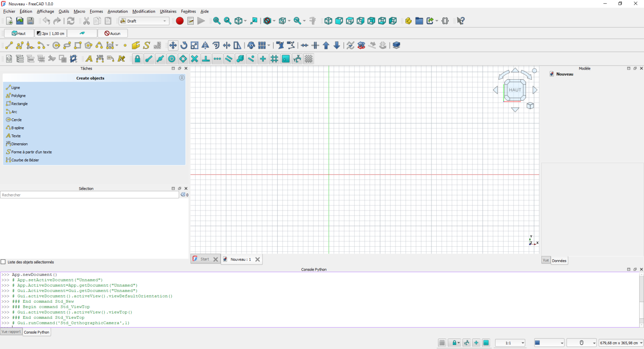Click the Haut working plane button
The image size is (644, 349).
19,33
